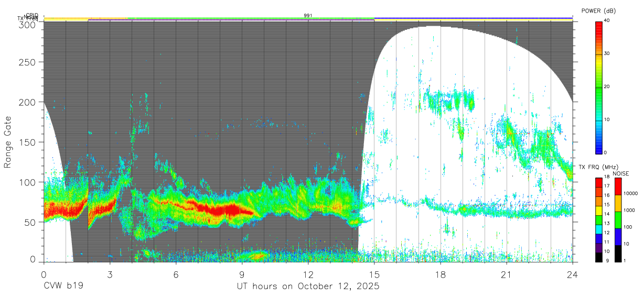Click the orange segment of the NOISE bar
The height and width of the screenshot is (297, 644).
(618, 203)
